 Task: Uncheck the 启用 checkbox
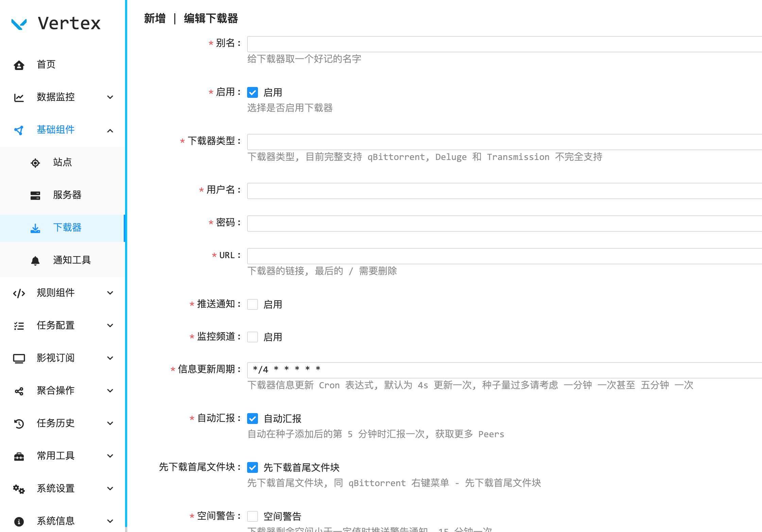tap(253, 92)
